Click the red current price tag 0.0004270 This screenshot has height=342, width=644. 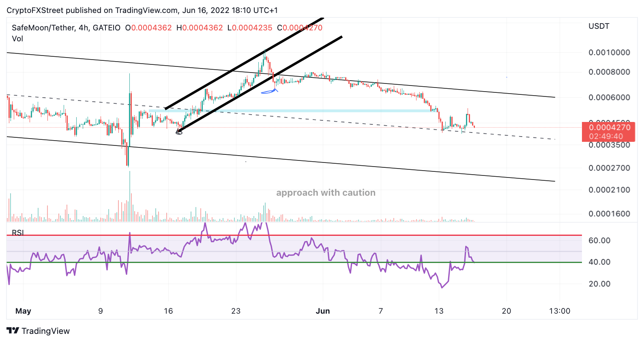608,132
